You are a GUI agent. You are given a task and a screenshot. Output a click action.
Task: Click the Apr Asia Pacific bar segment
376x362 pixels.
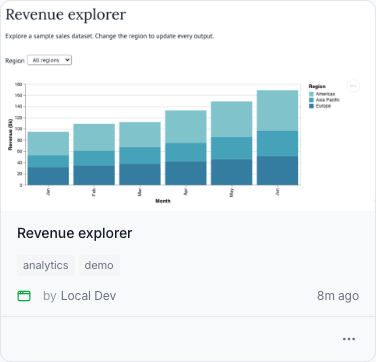pyautogui.click(x=186, y=153)
